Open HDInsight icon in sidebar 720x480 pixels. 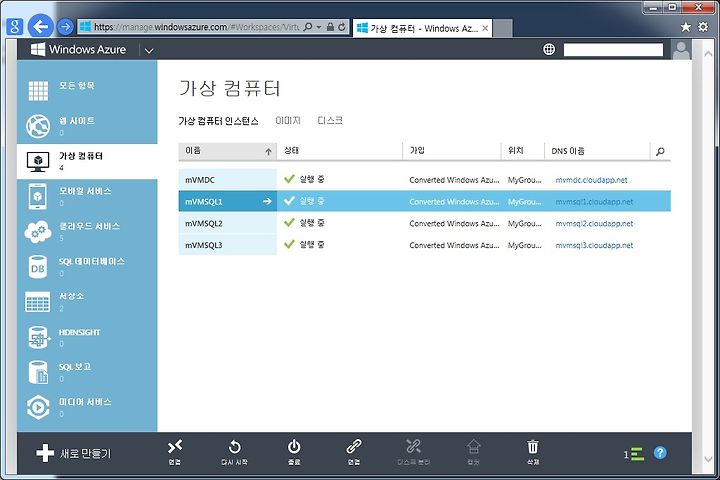[38, 338]
